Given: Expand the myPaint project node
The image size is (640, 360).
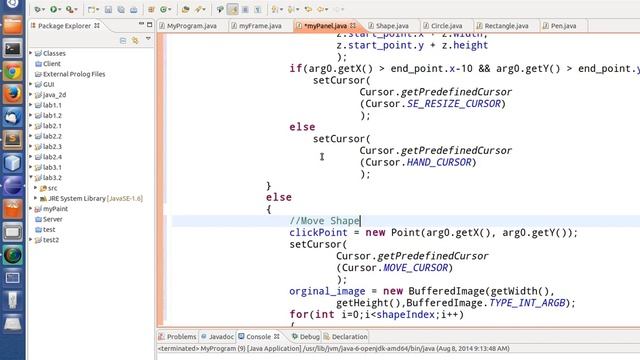Looking at the screenshot, I should tap(31, 209).
